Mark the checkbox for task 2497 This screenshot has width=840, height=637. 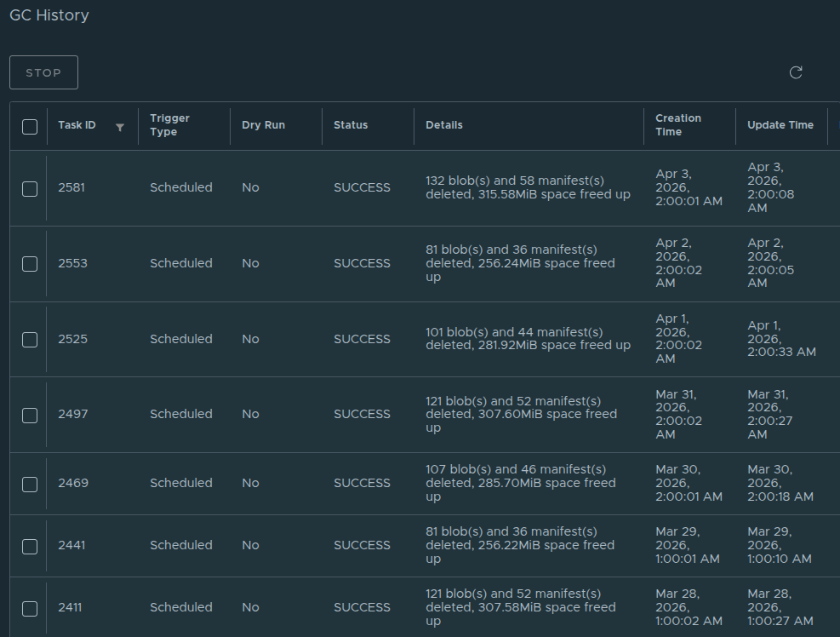30,415
